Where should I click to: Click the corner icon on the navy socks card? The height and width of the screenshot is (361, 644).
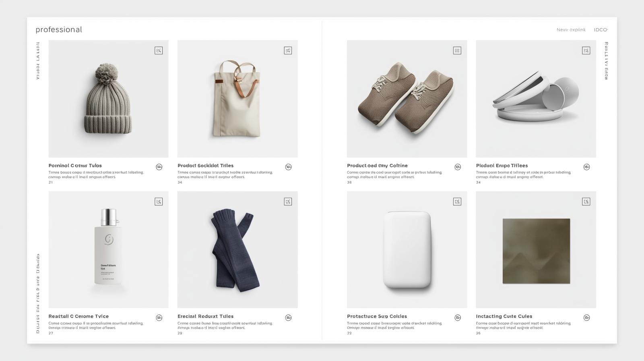[288, 201]
